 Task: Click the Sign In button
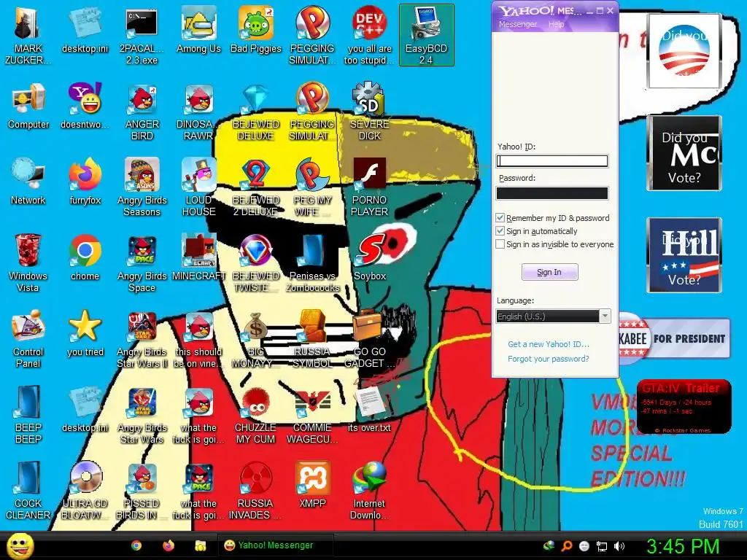pos(550,272)
